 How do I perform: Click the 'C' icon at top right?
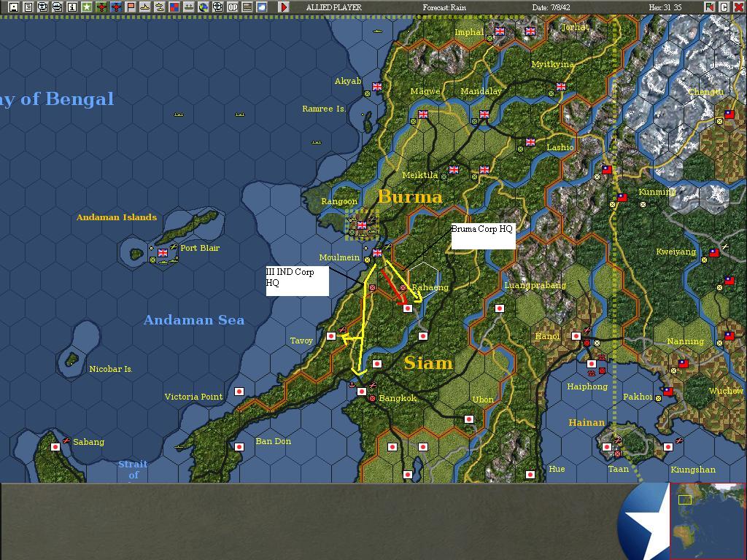click(724, 7)
